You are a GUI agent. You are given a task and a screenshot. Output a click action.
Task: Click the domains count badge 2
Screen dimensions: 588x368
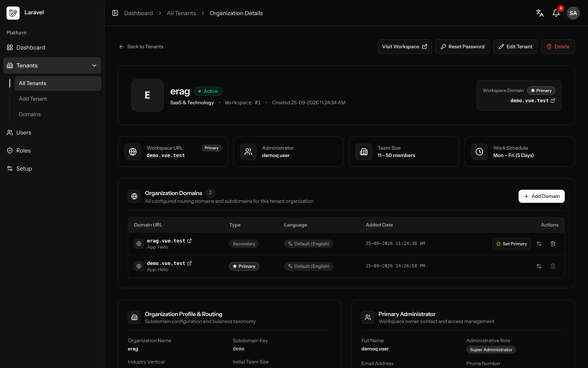[x=210, y=193]
